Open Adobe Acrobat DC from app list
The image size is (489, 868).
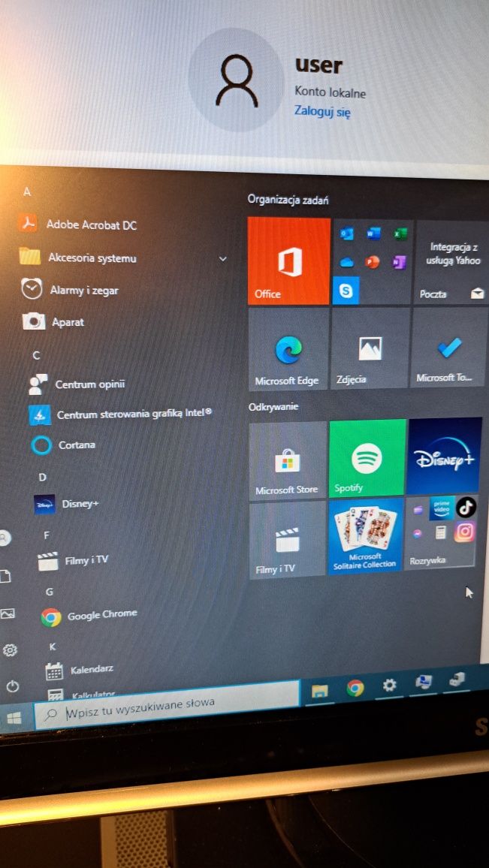pos(77,225)
